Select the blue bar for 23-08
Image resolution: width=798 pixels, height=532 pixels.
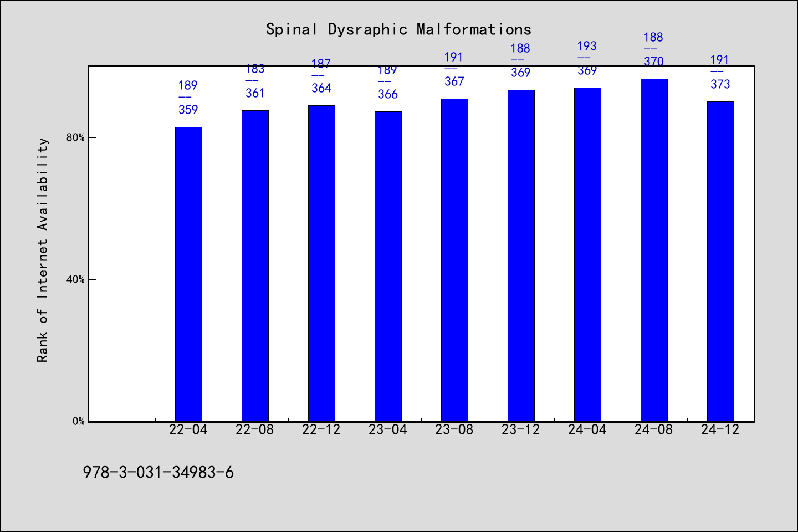click(x=454, y=260)
